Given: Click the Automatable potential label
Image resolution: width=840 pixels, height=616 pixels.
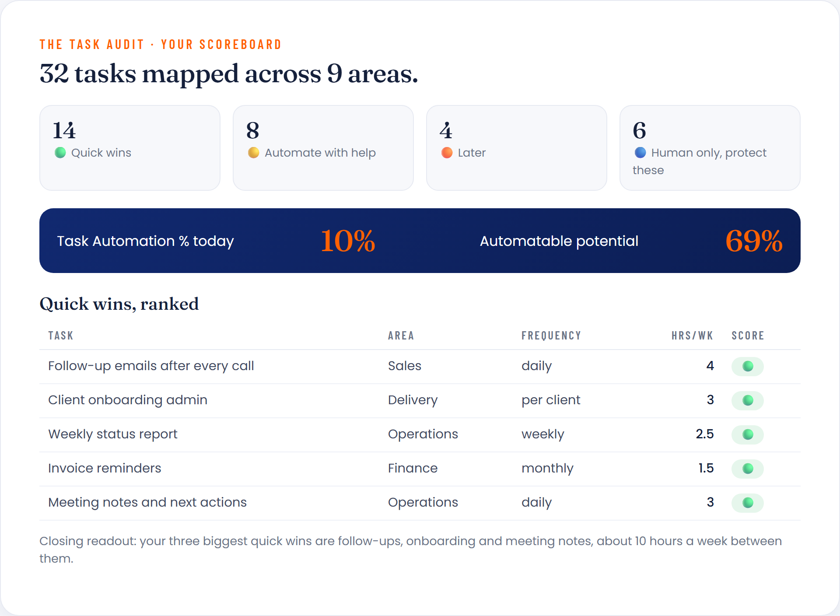Looking at the screenshot, I should coord(559,241).
